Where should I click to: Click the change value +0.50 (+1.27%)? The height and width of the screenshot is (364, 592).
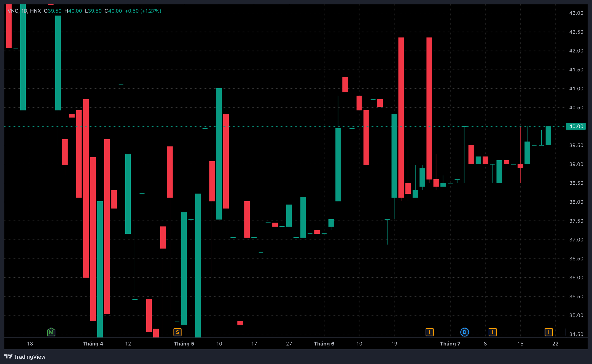[143, 11]
